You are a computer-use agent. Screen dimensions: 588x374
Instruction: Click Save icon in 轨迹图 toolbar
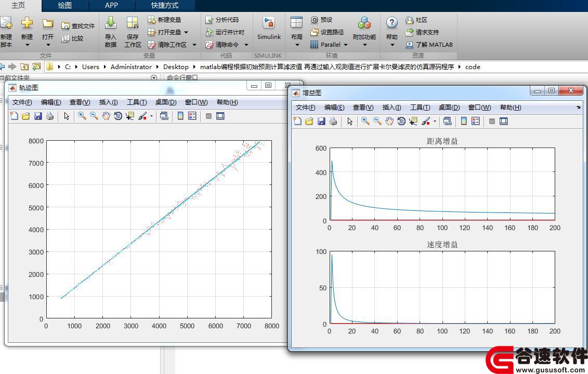tap(38, 116)
